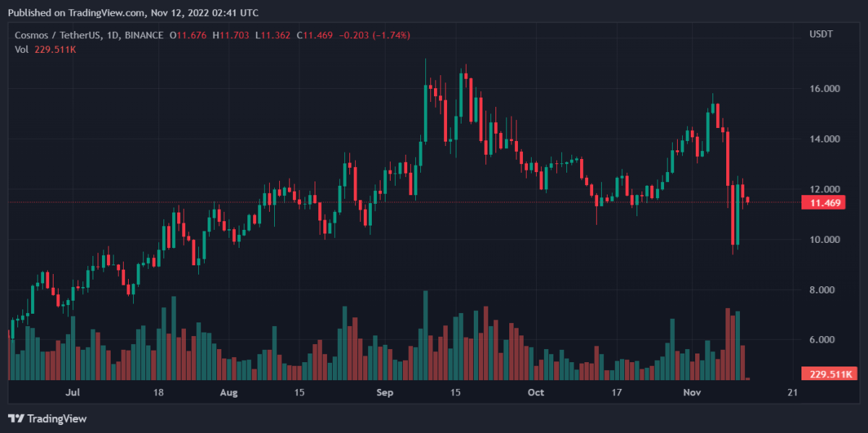
Task: Click the Published on TradingView.com header text
Action: pos(133,13)
